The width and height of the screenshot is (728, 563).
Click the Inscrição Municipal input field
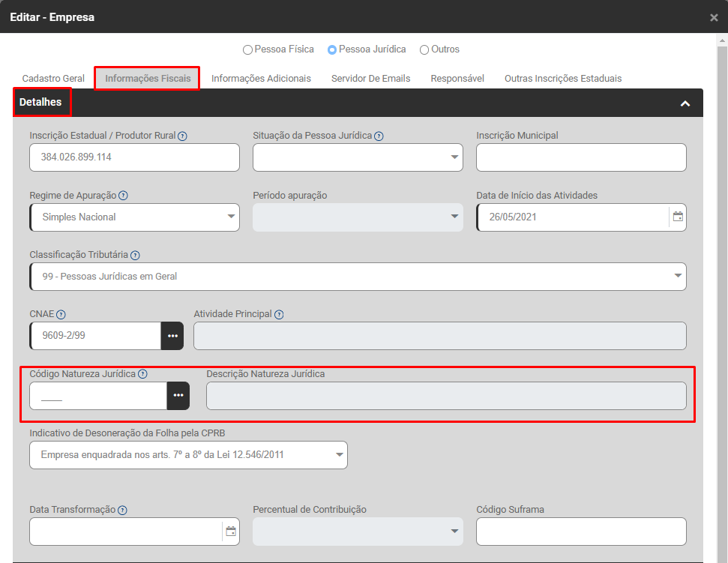pyautogui.click(x=581, y=157)
